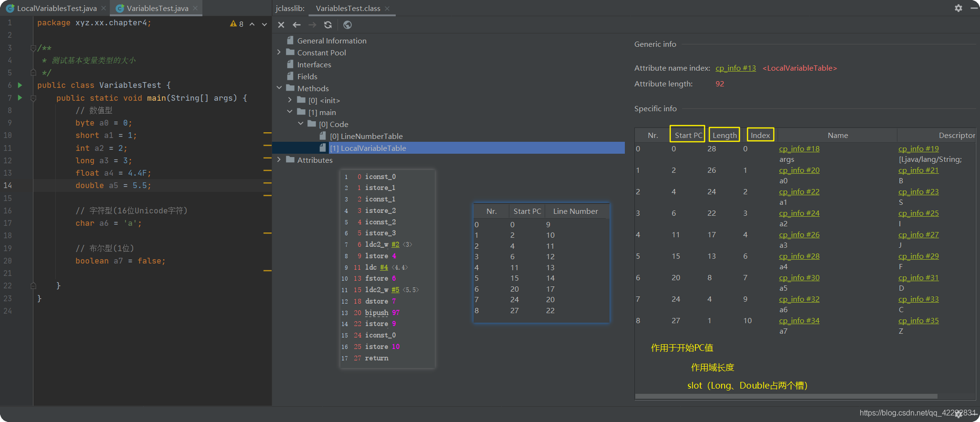Screen dimensions: 980x422
Task: Click the 'float a4 = 4.4F;' code line
Action: 113,173
